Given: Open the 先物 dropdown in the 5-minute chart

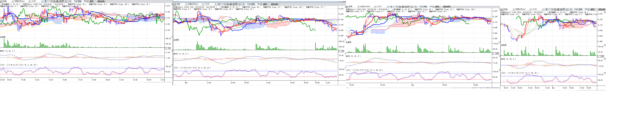Looking at the screenshot, I should click(x=12, y=1).
